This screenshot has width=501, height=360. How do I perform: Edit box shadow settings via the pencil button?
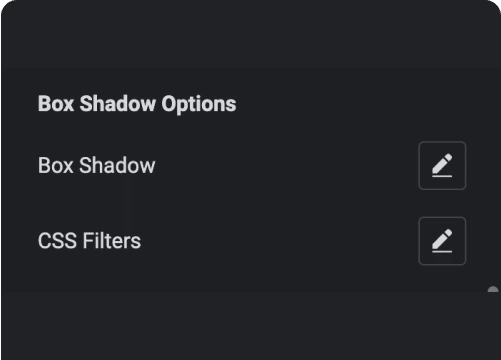[x=442, y=166]
